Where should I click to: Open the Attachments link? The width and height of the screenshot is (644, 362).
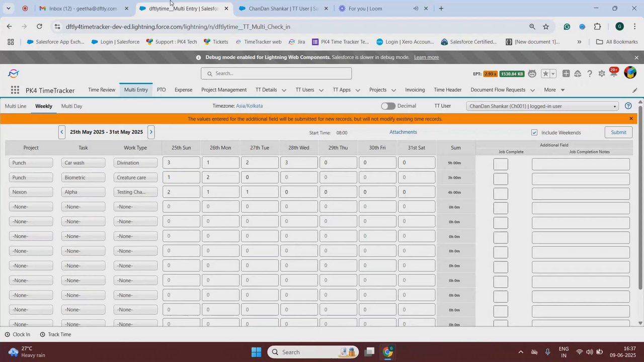click(x=403, y=132)
